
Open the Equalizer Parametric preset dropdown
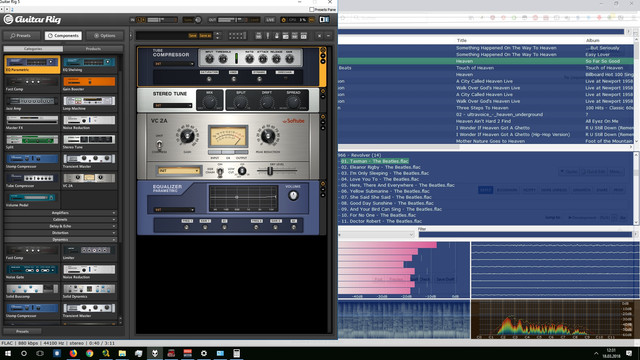[x=174, y=210]
